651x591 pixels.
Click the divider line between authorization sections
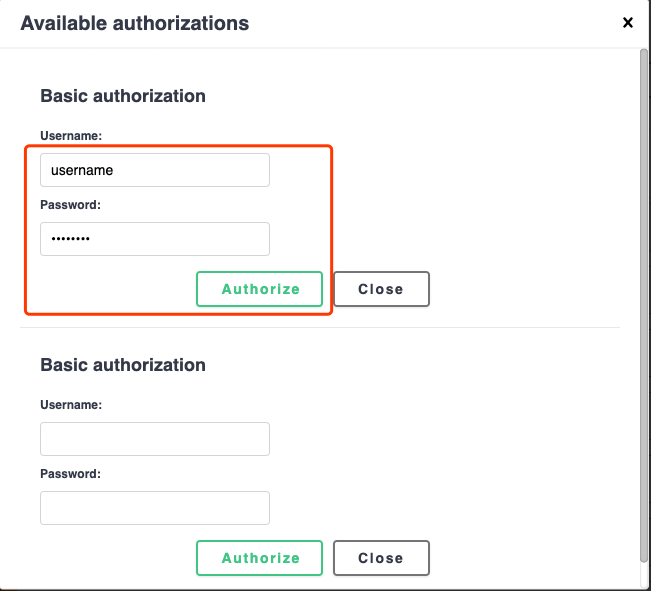pyautogui.click(x=320, y=327)
